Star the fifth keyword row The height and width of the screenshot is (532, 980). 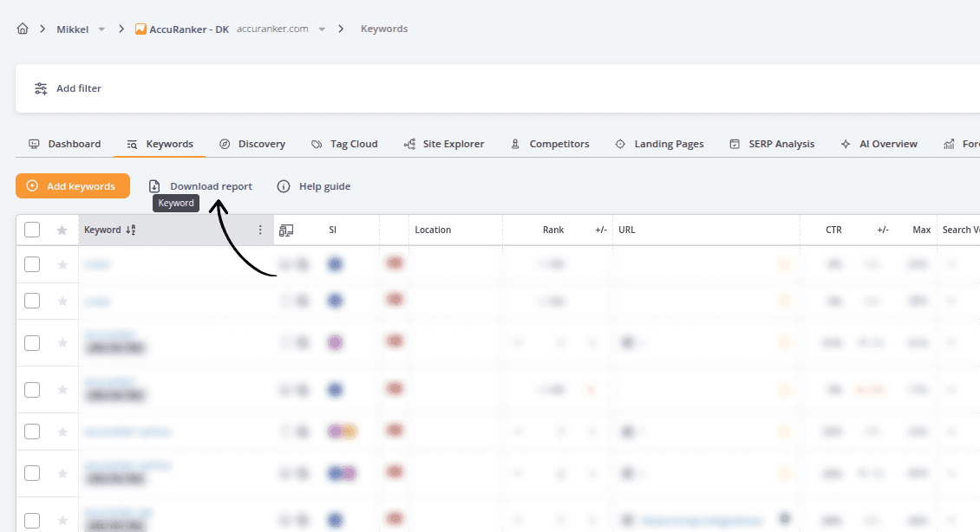(62, 431)
